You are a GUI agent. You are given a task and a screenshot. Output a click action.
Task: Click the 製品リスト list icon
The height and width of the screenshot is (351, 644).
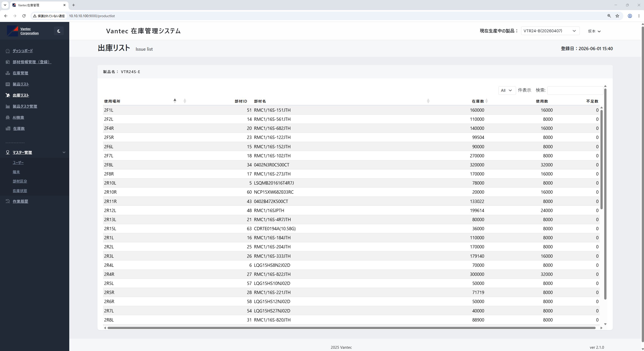point(8,84)
